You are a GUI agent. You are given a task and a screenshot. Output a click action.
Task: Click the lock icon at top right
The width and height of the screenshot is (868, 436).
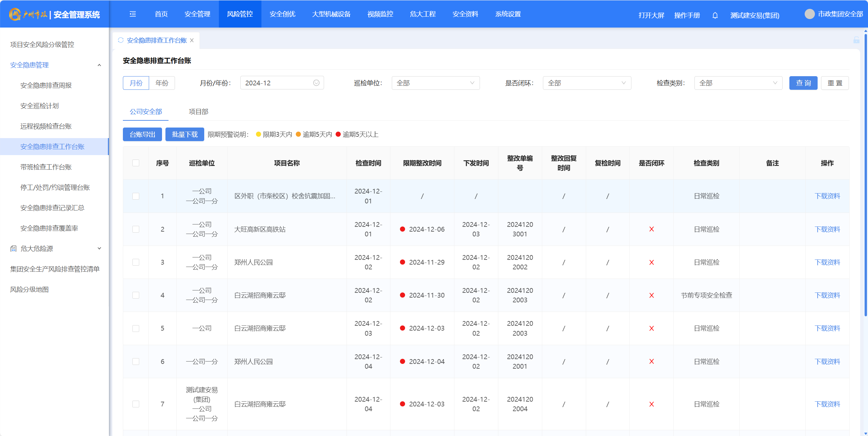pyautogui.click(x=856, y=40)
